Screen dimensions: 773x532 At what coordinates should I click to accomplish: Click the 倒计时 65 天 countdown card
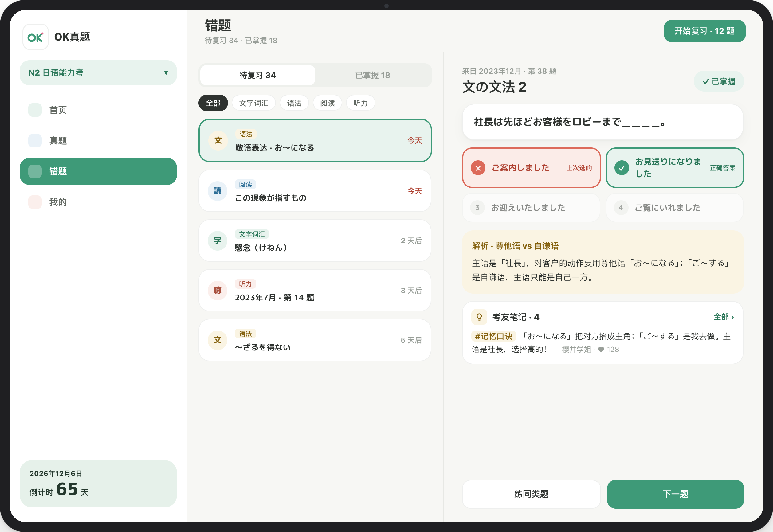coord(98,484)
